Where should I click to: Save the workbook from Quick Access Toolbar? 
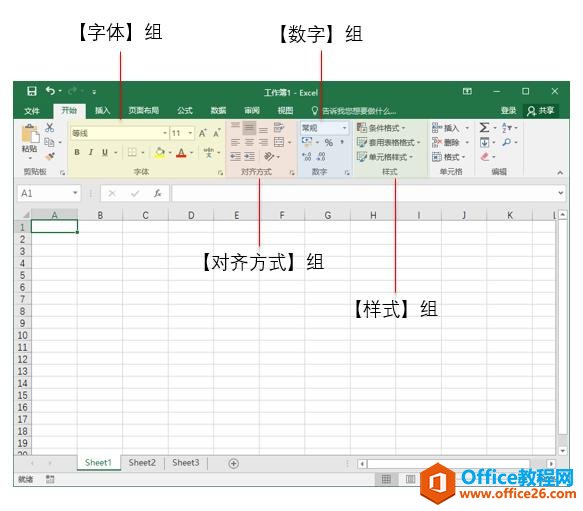[32, 91]
